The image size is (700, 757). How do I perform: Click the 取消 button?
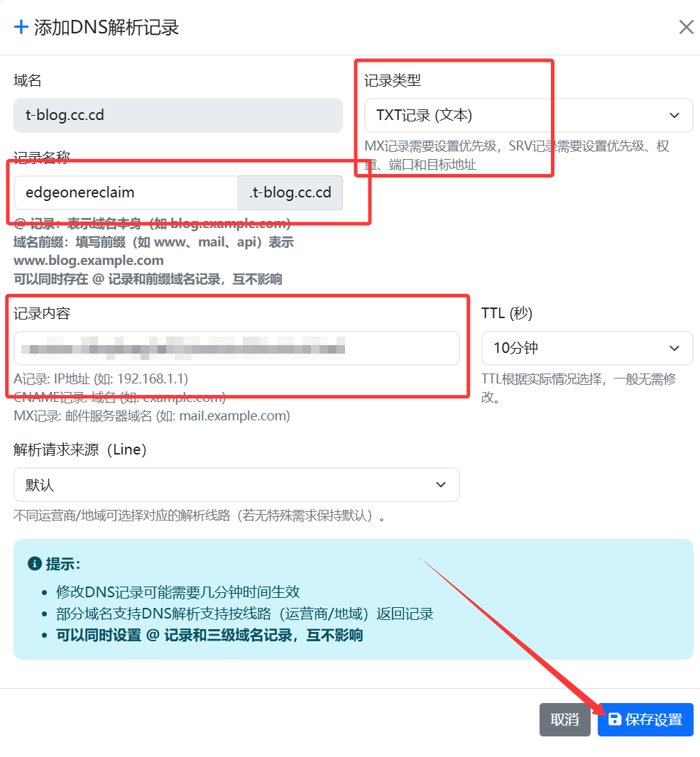[565, 719]
